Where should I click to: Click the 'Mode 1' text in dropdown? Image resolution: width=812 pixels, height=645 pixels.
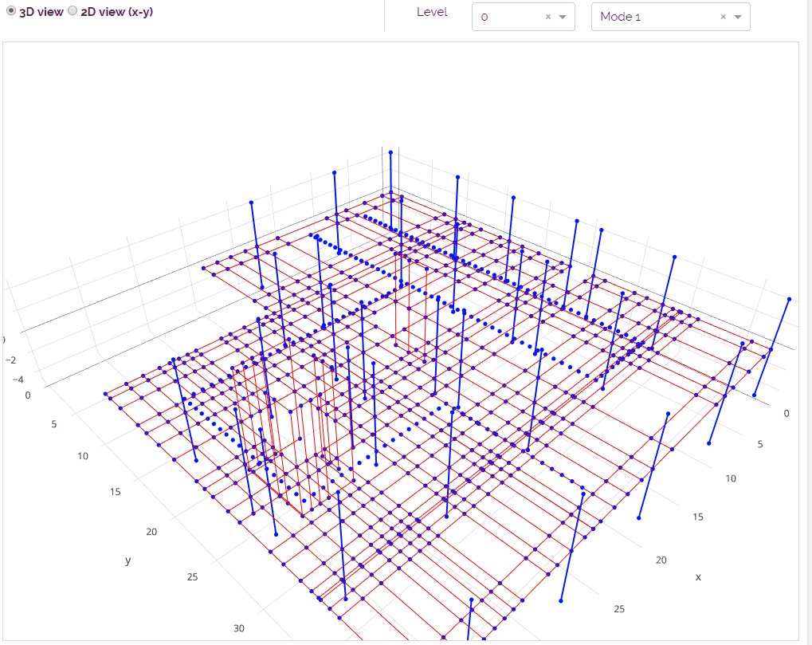(x=621, y=17)
